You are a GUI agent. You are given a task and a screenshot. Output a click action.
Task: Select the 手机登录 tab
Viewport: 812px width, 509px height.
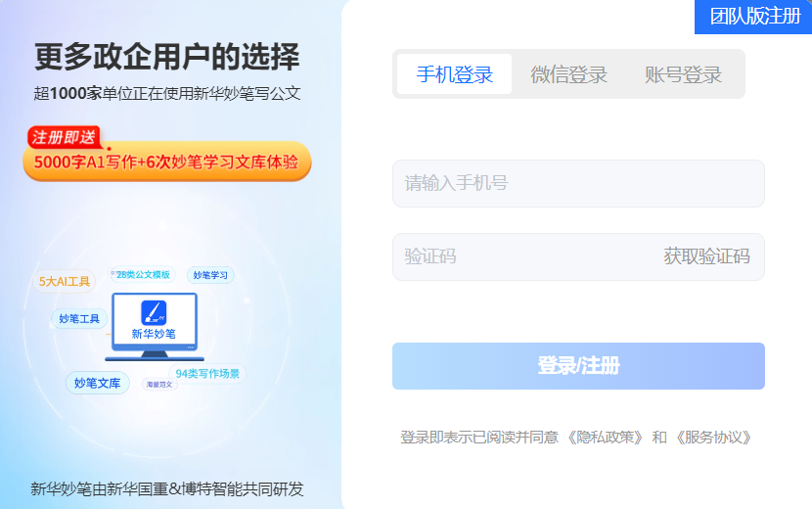[x=454, y=74]
